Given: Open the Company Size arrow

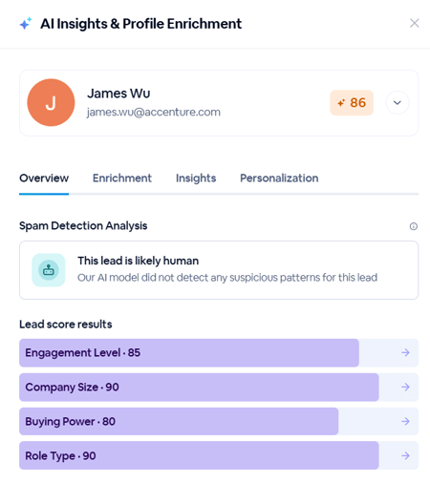Looking at the screenshot, I should coord(405,387).
